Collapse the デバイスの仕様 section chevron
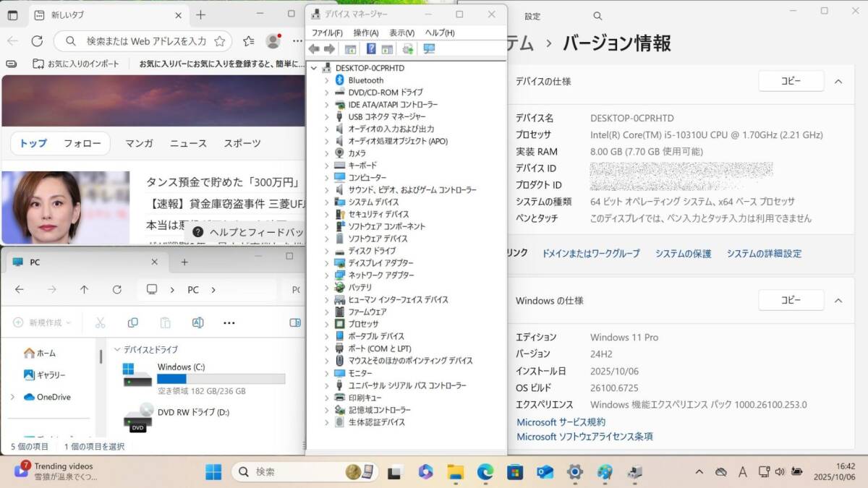 (x=838, y=82)
